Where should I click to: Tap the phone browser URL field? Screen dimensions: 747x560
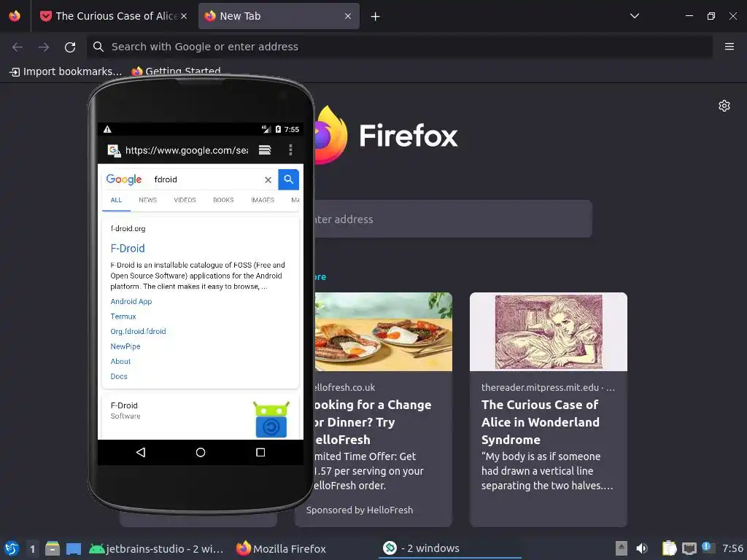coord(186,150)
